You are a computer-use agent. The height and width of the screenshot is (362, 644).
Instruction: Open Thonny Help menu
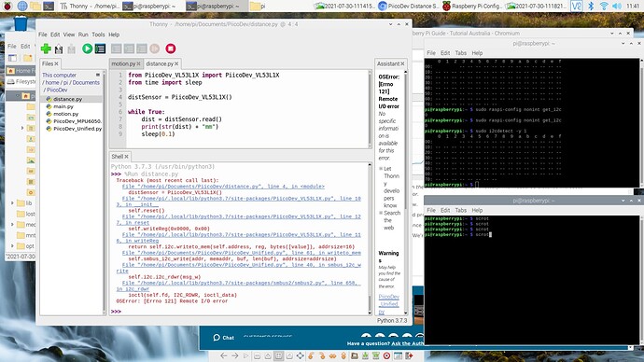(x=114, y=35)
